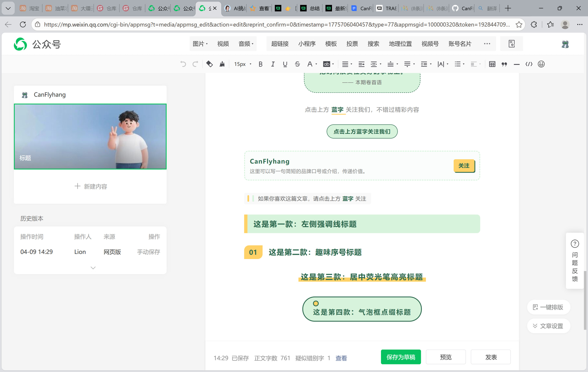Viewport: 588px width, 372px height.
Task: Open the 模板 template menu item
Action: [x=331, y=44]
